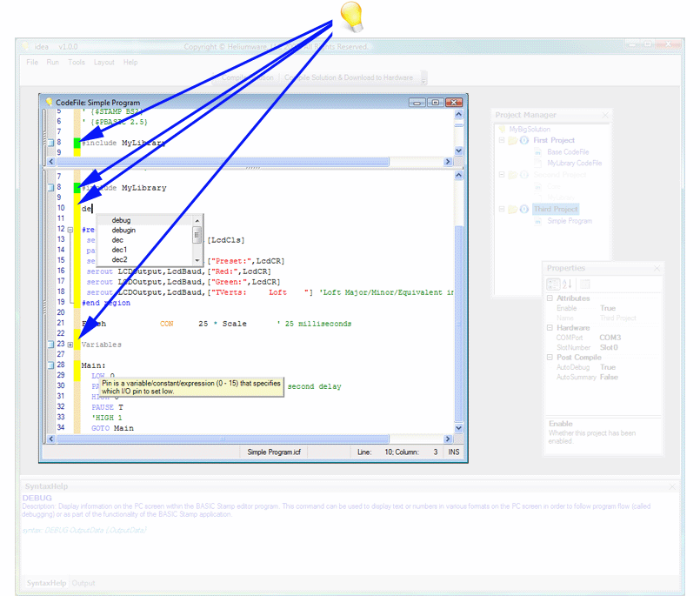The height and width of the screenshot is (596, 700).
Task: Select the Base CodeFile document icon
Action: 539,152
